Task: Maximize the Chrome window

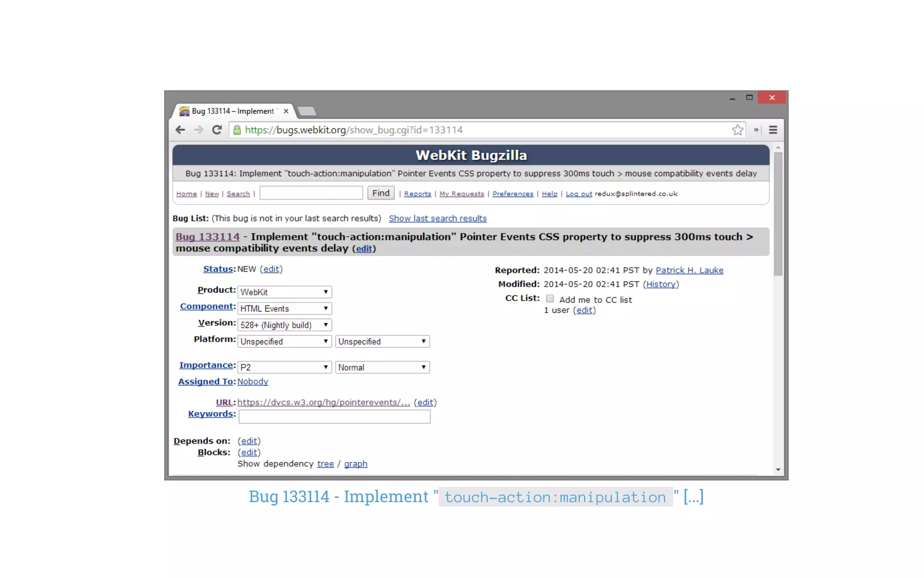Action: point(749,98)
